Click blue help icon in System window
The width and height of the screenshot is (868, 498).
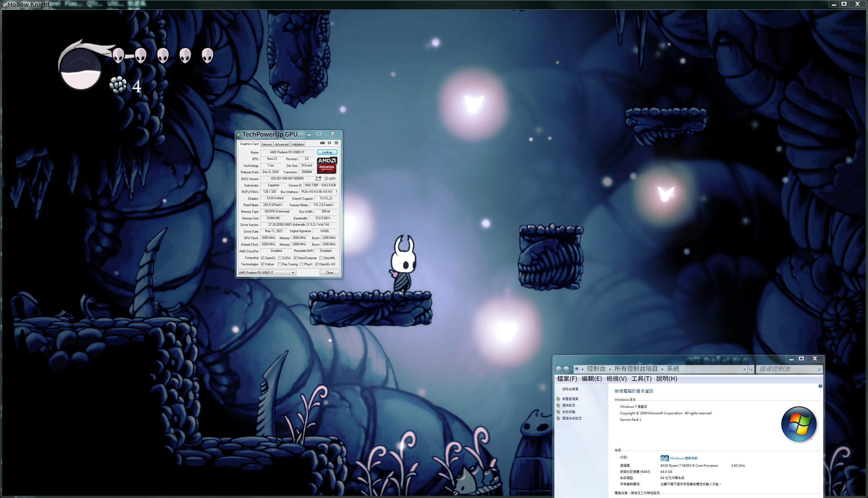click(820, 386)
